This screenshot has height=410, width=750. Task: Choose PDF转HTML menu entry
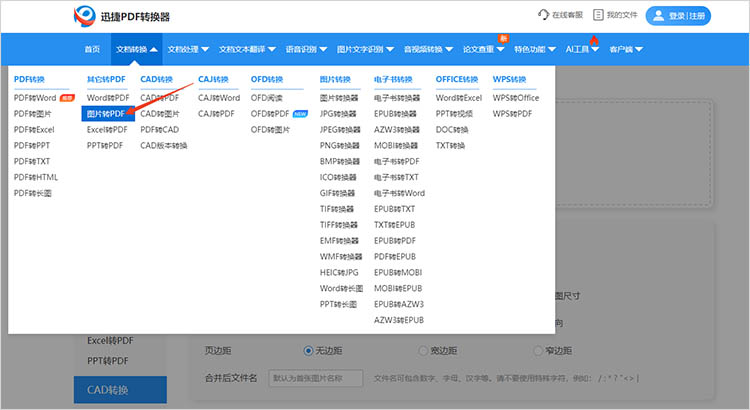[x=36, y=177]
